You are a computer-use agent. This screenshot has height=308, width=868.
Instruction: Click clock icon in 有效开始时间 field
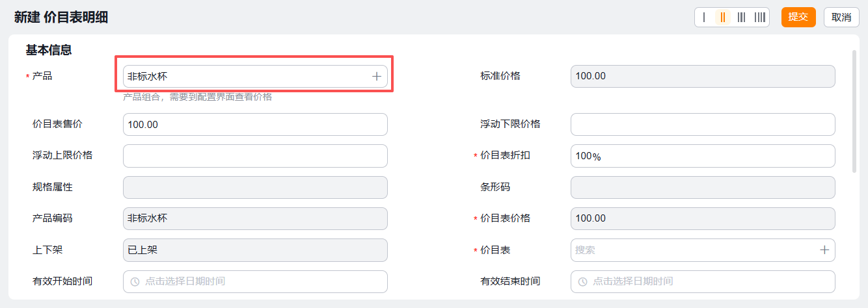(x=135, y=282)
